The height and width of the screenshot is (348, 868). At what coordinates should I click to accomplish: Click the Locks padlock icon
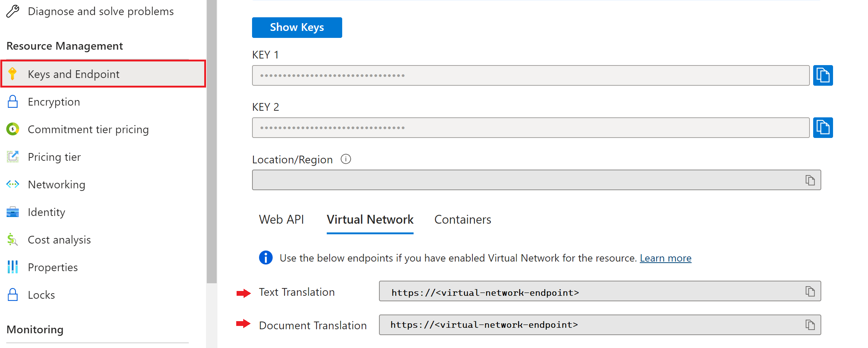13,294
